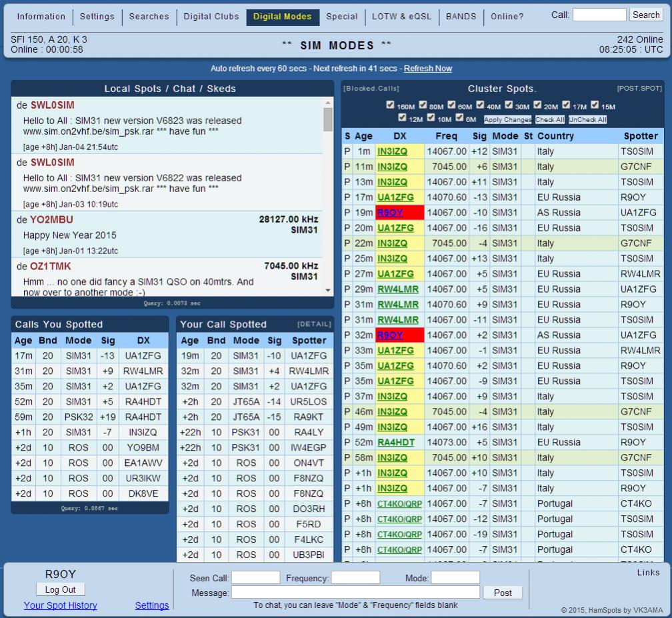672x618 pixels.
Task: Switch to the Digital Clubs tab
Action: [x=211, y=17]
